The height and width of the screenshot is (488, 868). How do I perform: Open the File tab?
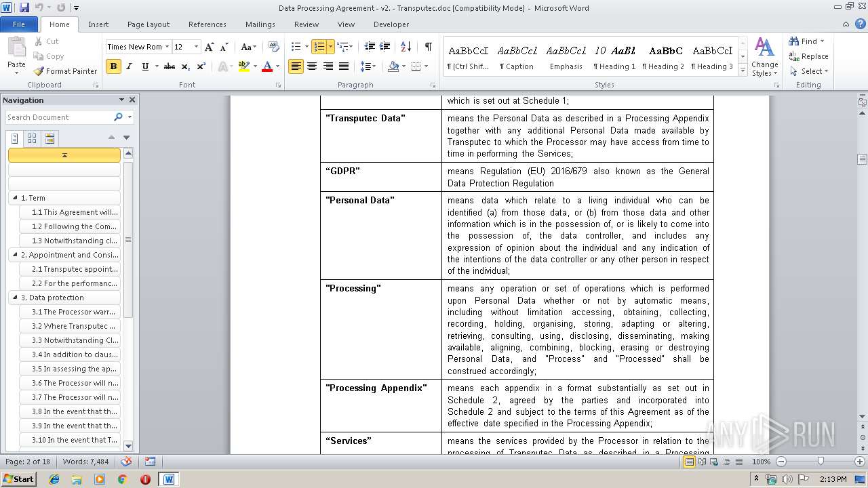19,24
